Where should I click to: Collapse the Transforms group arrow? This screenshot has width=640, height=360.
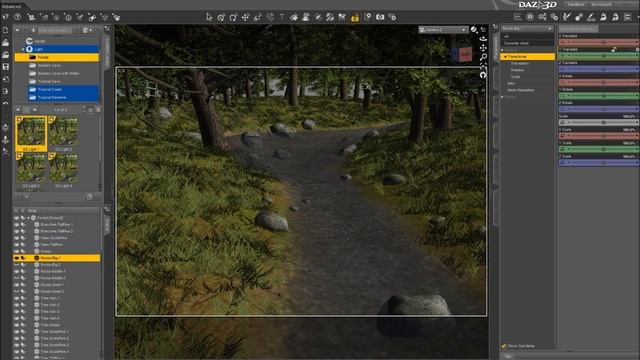(x=505, y=57)
